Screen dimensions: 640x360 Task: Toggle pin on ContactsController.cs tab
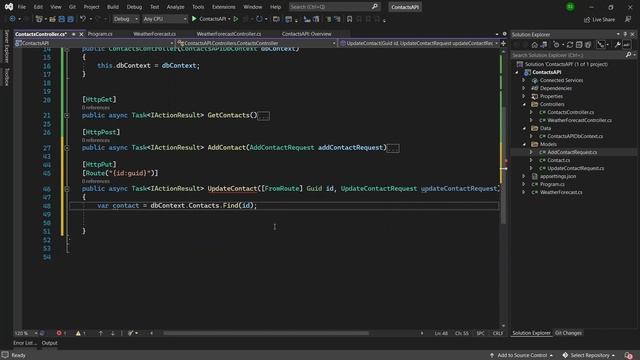[x=73, y=34]
